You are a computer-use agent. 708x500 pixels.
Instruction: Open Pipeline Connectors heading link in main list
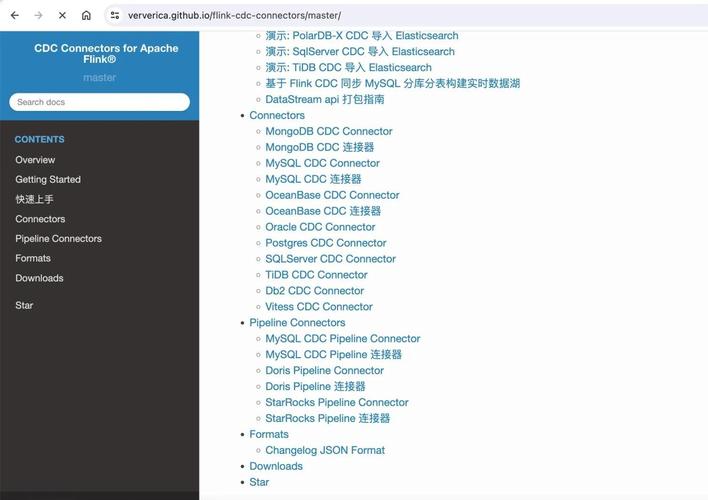point(297,322)
